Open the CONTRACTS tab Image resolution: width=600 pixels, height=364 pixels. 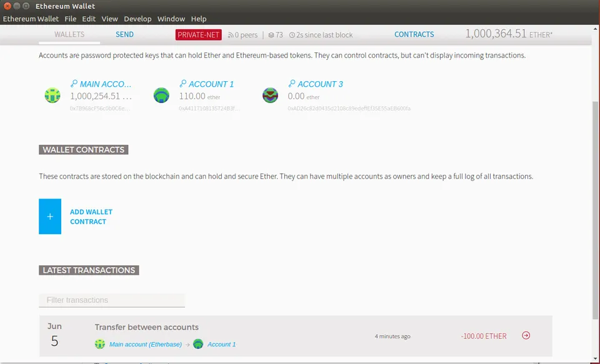coord(414,34)
